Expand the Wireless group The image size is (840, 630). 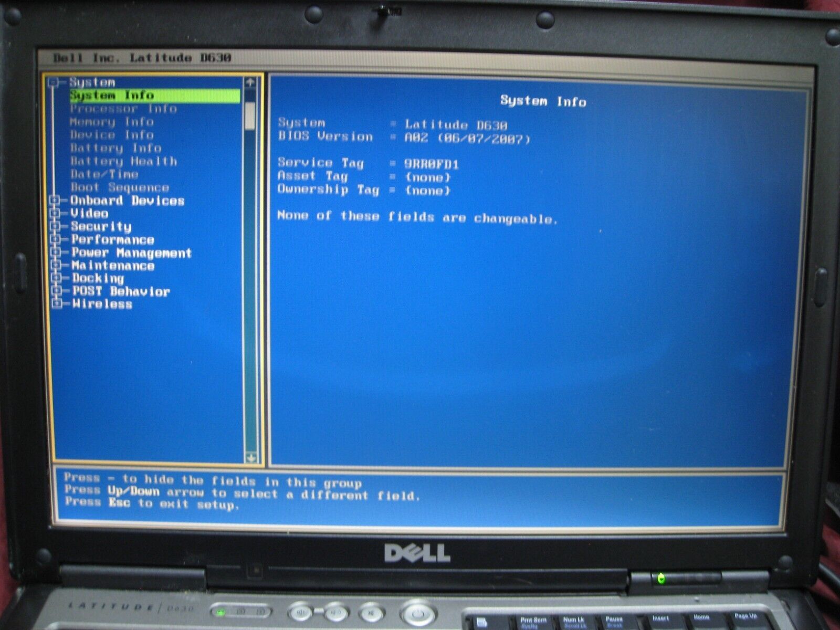click(57, 303)
